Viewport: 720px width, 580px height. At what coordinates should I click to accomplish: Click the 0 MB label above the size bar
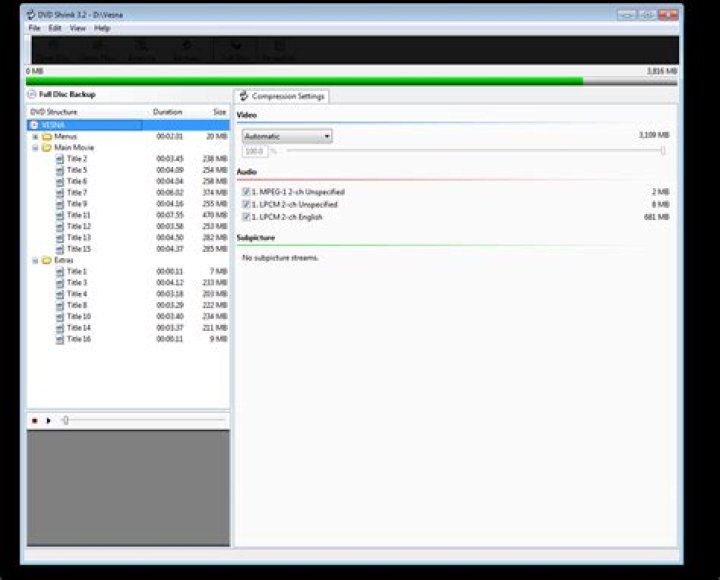pyautogui.click(x=34, y=71)
